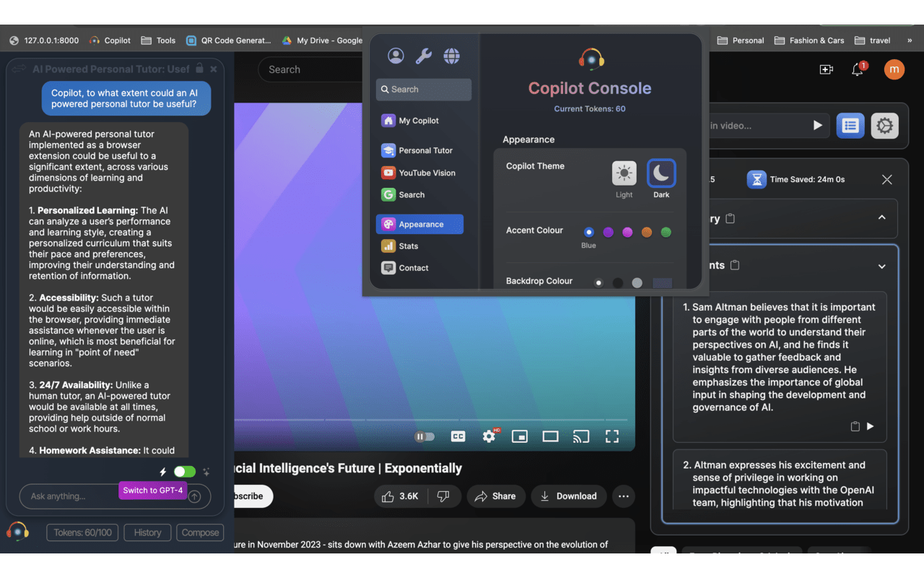Viewport: 924px width, 578px height.
Task: Click the globe icon in Copilot Console
Action: click(452, 56)
